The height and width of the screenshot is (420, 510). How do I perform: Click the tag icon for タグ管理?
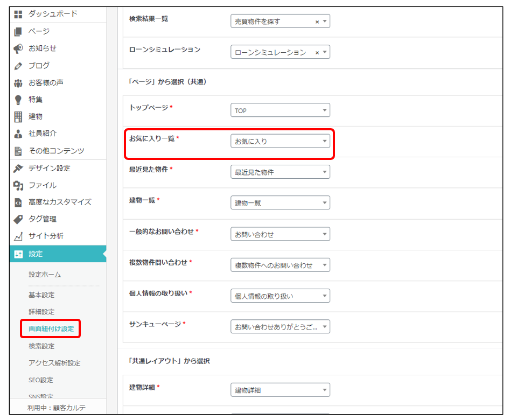18,219
